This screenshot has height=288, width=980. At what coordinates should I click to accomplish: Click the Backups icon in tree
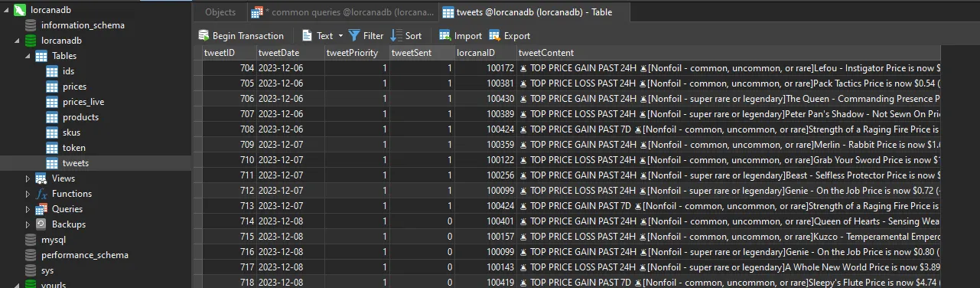tap(41, 224)
